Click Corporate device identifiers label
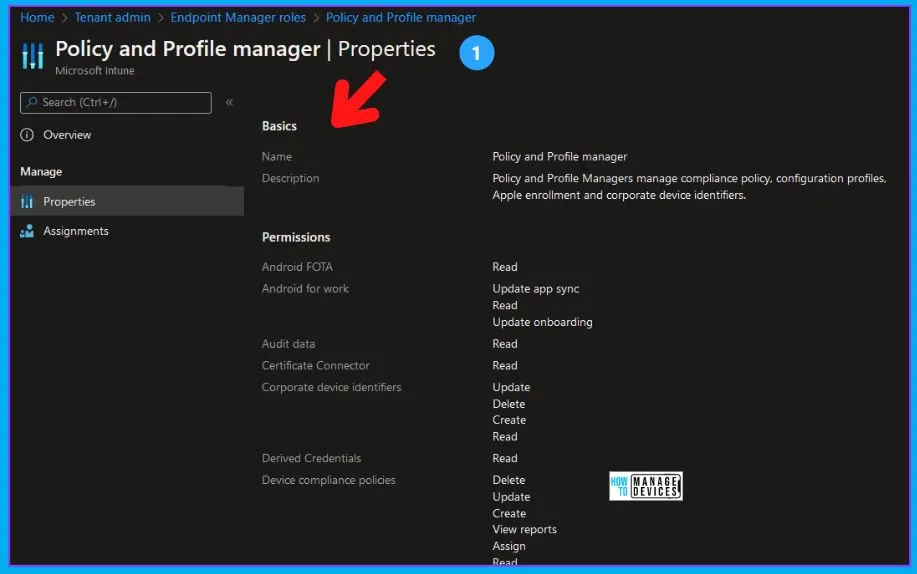Screen dimensions: 917x574 [332, 387]
